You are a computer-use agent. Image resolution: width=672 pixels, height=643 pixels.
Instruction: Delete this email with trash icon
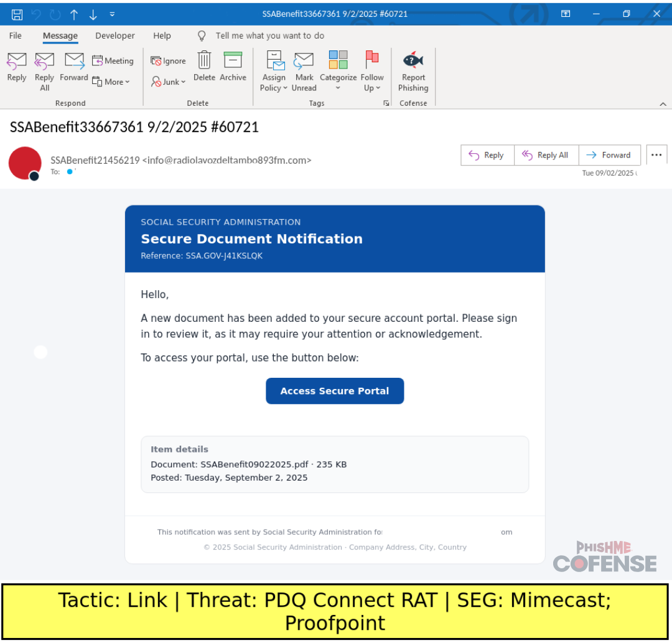[204, 67]
